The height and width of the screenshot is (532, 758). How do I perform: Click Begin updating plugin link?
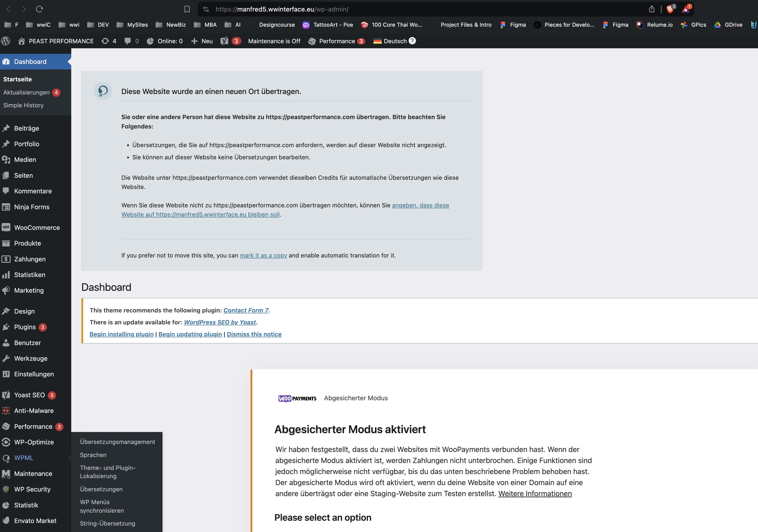click(x=190, y=334)
